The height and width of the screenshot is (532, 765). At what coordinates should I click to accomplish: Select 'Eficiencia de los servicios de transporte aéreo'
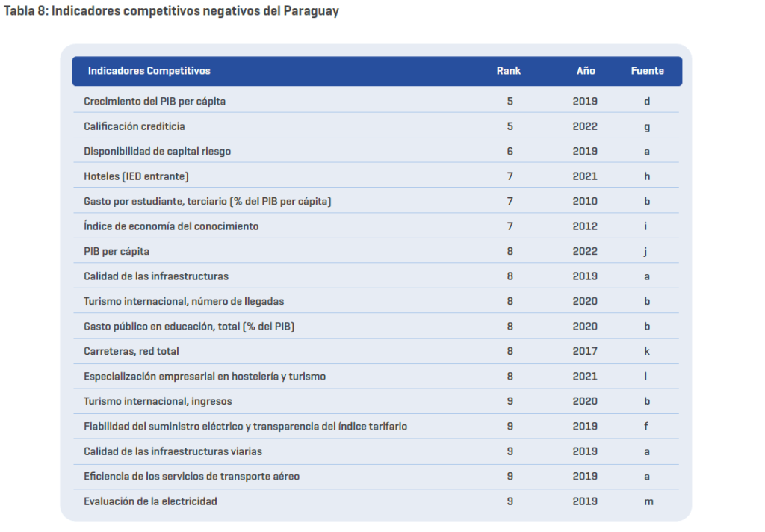point(192,476)
